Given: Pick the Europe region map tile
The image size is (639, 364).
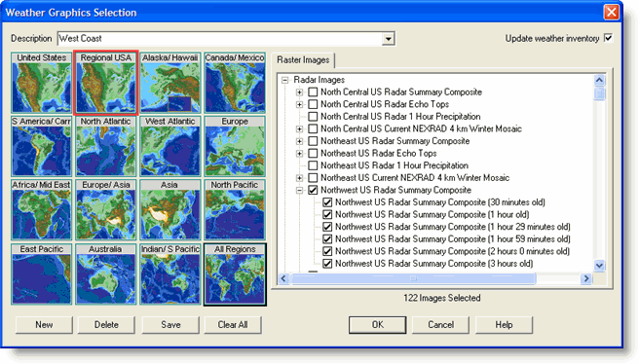Looking at the screenshot, I should point(235,147).
